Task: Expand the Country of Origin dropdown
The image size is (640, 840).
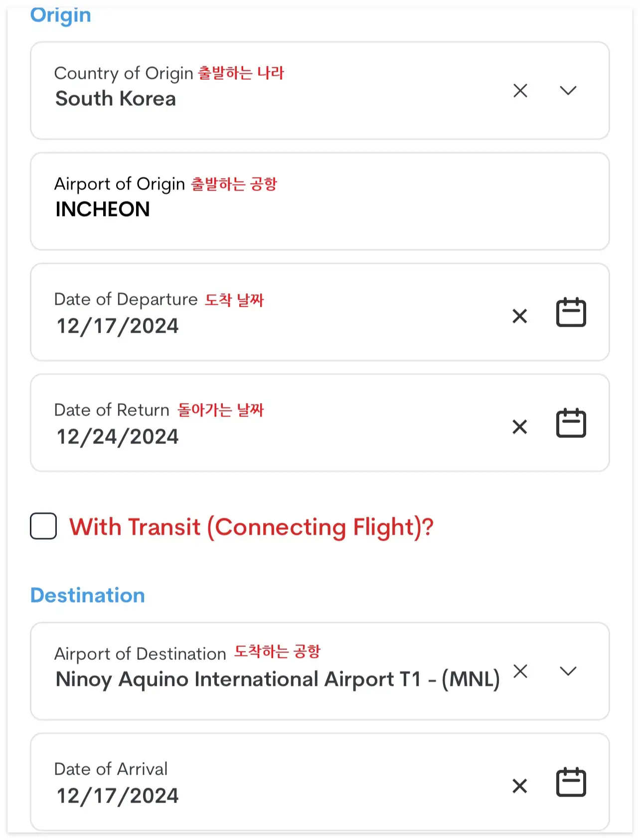Action: tap(568, 91)
